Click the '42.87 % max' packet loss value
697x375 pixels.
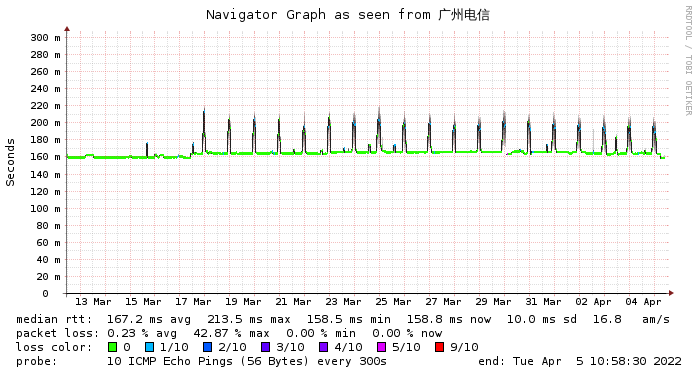[232, 333]
